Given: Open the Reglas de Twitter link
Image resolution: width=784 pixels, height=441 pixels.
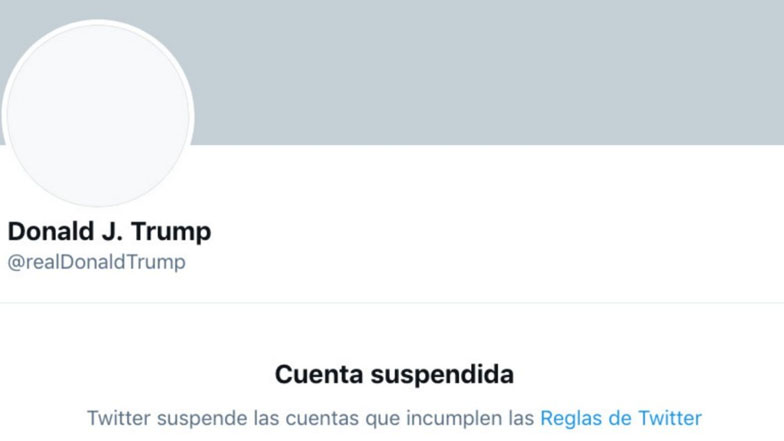Looking at the screenshot, I should [x=621, y=418].
